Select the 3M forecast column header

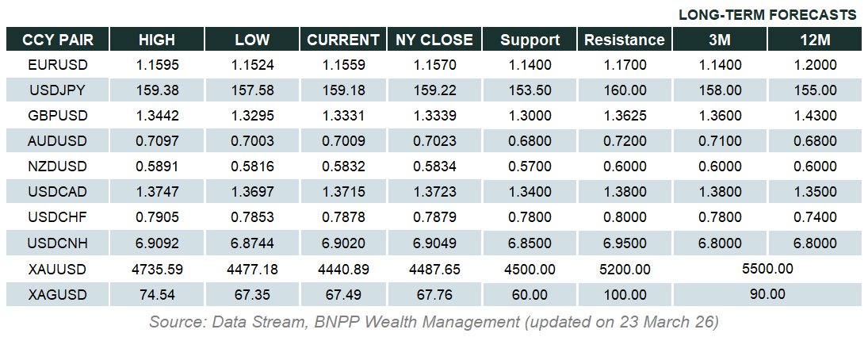click(719, 40)
